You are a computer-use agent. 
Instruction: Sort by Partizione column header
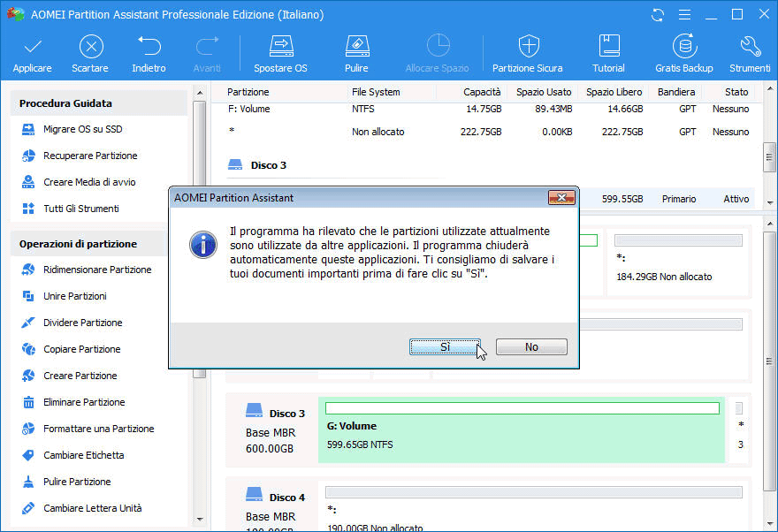click(x=248, y=92)
